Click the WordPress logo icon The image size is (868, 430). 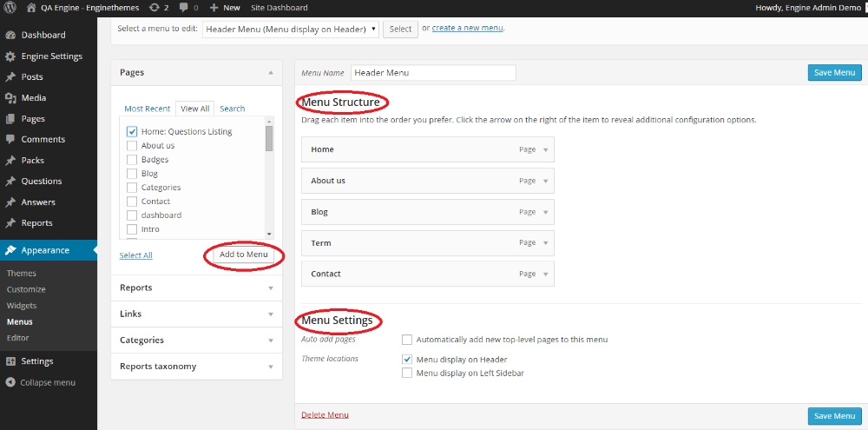(x=10, y=8)
